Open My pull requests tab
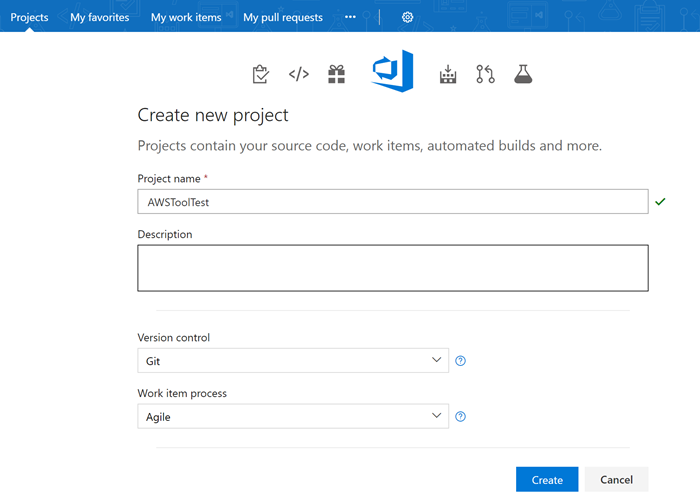Viewport: 700px width, 503px height. point(283,17)
